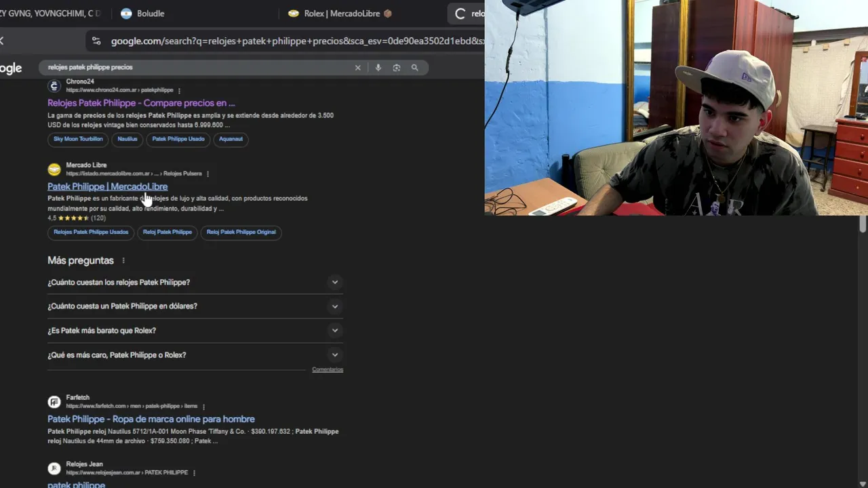The image size is (868, 488).
Task: Open the 'patek philippe' Relojes Jean result
Action: point(76,485)
